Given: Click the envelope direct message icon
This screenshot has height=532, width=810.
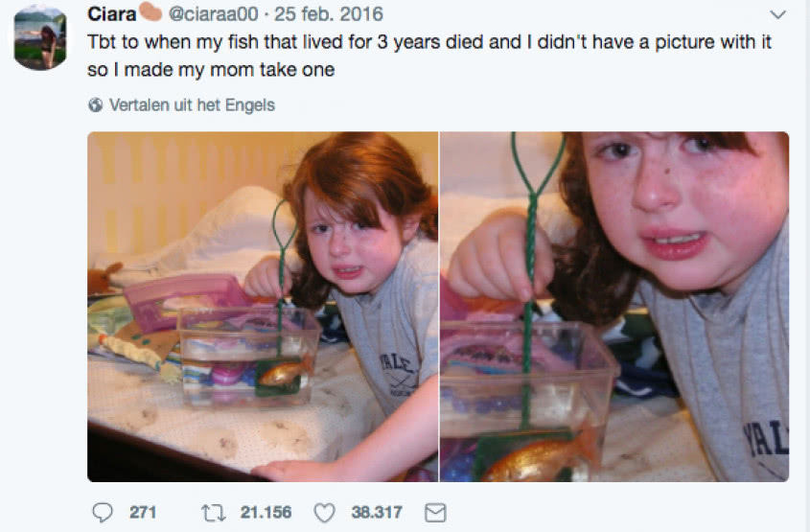Looking at the screenshot, I should coord(434,513).
